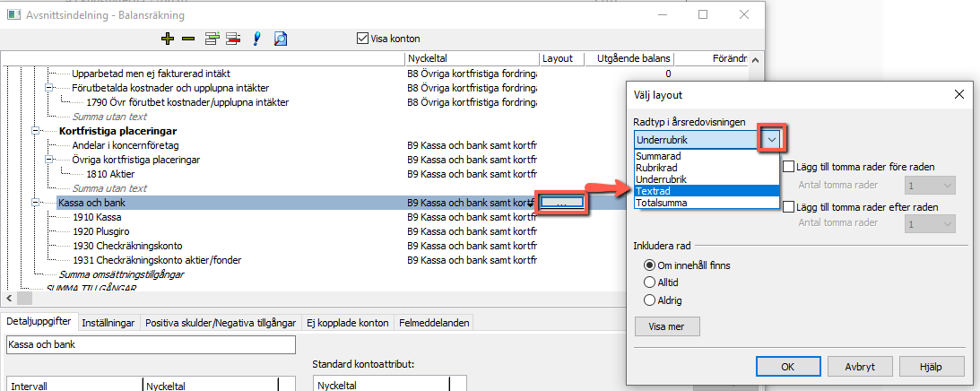Viewport: 980px width, 391px height.
Task: Select the 1810 Aktier account row
Action: click(x=110, y=174)
